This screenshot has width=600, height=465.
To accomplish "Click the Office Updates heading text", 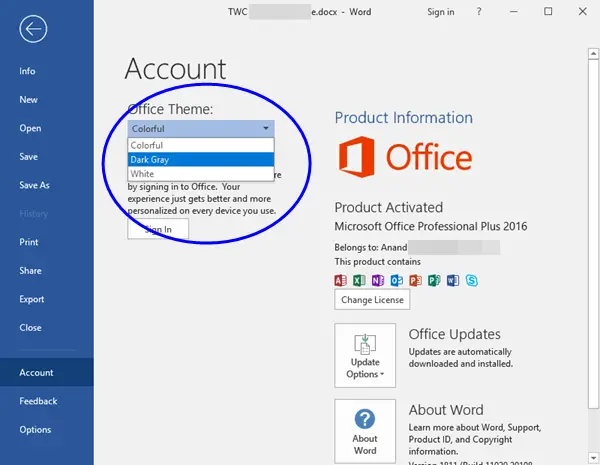I will pyautogui.click(x=455, y=334).
